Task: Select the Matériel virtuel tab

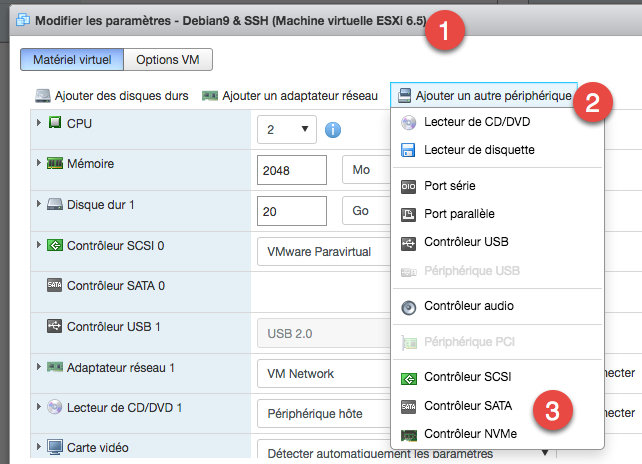Action: click(72, 60)
